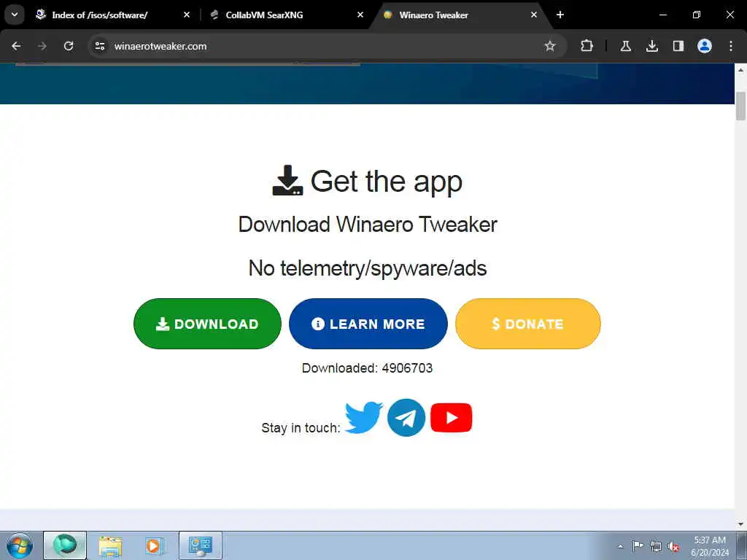Open Chrome Labs flask icon
The height and width of the screenshot is (560, 747).
pos(625,46)
